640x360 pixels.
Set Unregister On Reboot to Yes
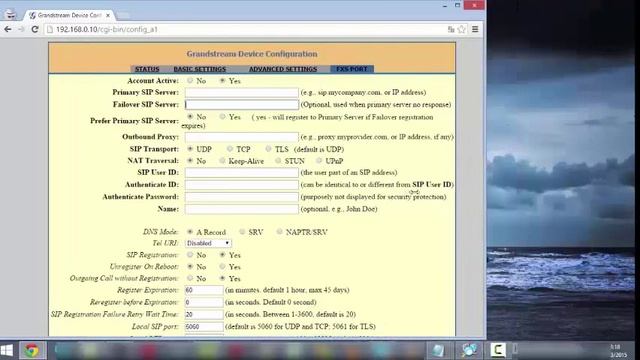coord(222,267)
